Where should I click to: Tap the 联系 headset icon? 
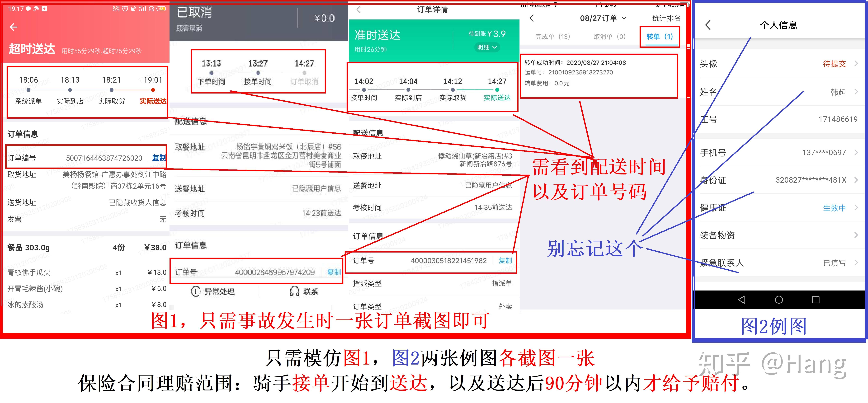pos(294,291)
